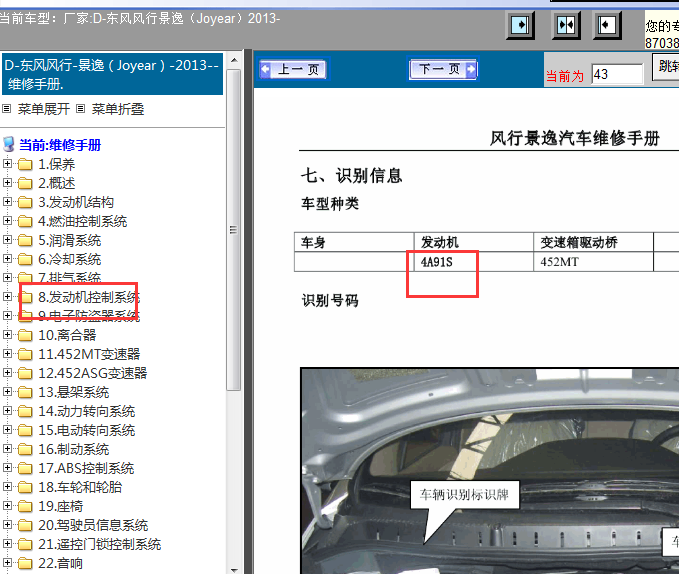Click the folder icon for 21.遥控门锁控制系统
Viewport: 679px width, 574px height.
pyautogui.click(x=25, y=545)
